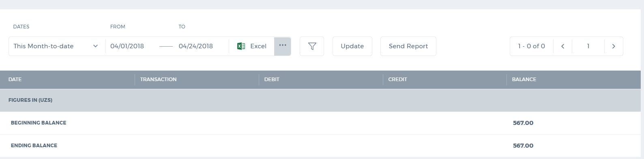
Task: Click the From date field 04/01/2018
Action: click(127, 46)
